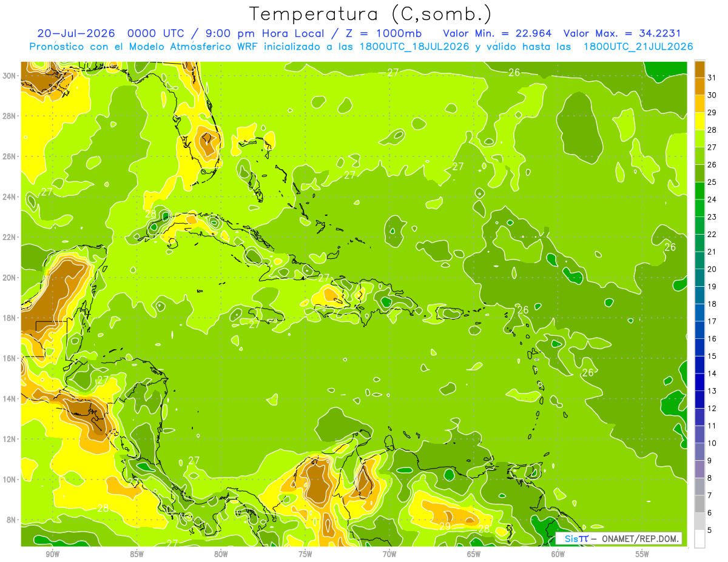Click the "12N" latitude axis label
Screen dimensions: 728x562
[x=10, y=439]
